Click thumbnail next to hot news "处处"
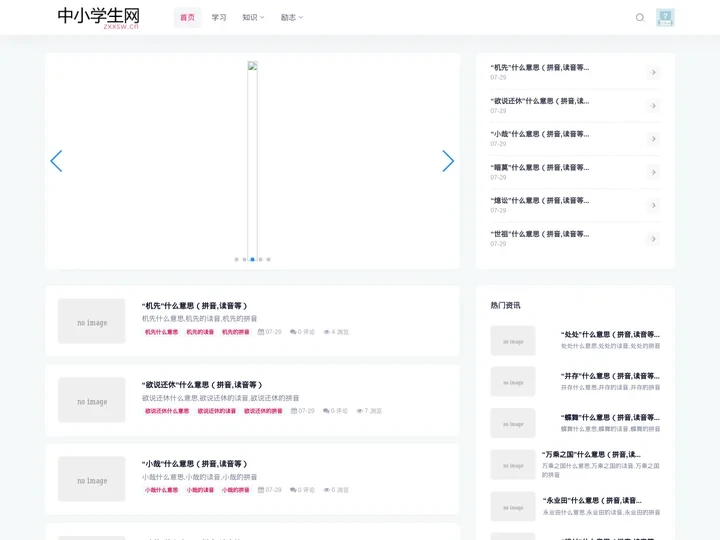 (x=513, y=341)
